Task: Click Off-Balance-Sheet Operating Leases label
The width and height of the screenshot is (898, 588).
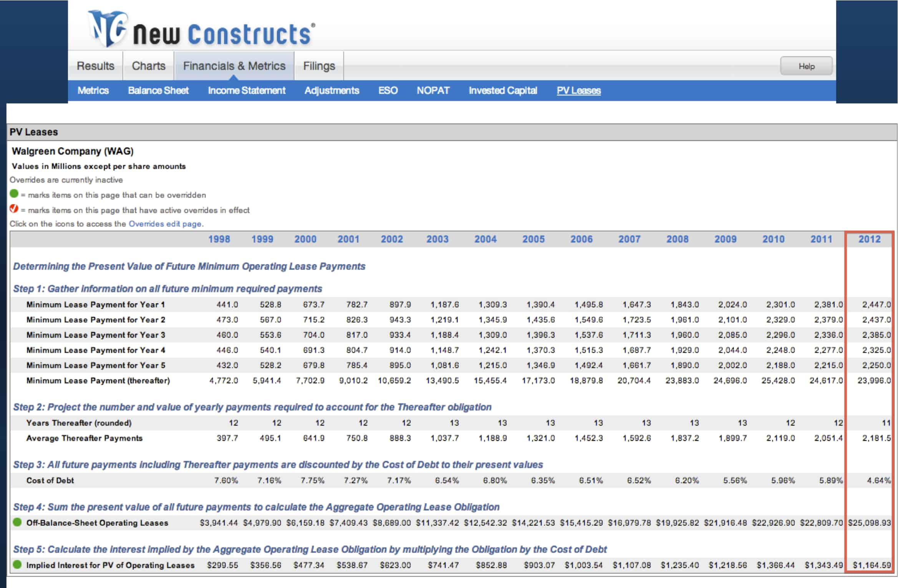Action: (x=97, y=523)
